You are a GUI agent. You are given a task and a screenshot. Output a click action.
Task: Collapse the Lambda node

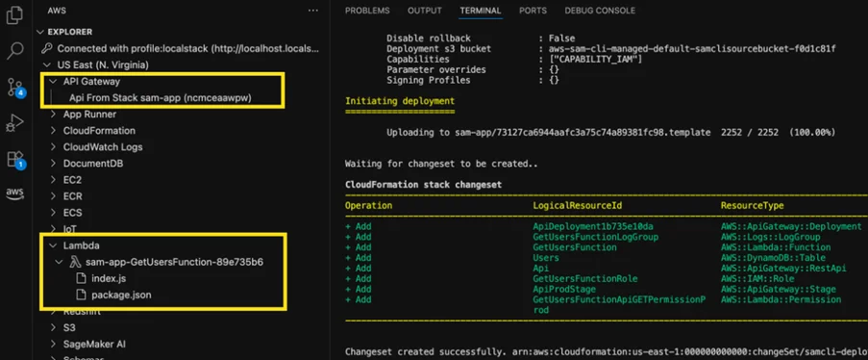(53, 245)
